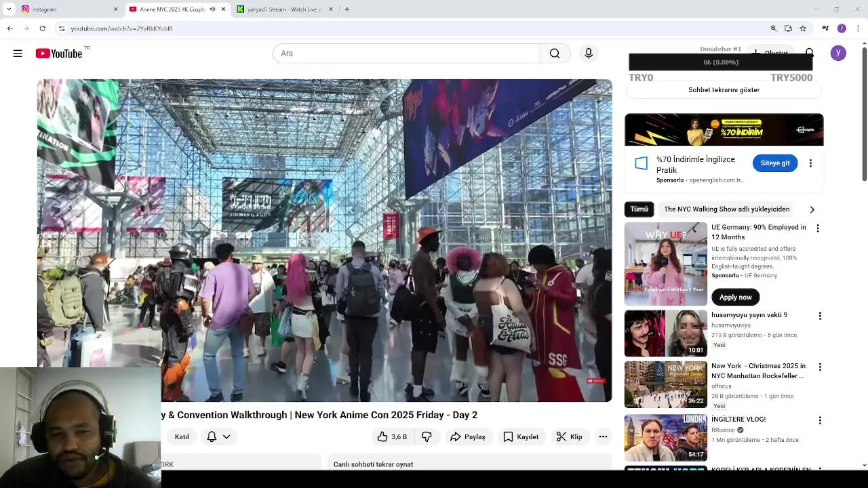Mute the Anime NYC tab audio icon

(212, 9)
